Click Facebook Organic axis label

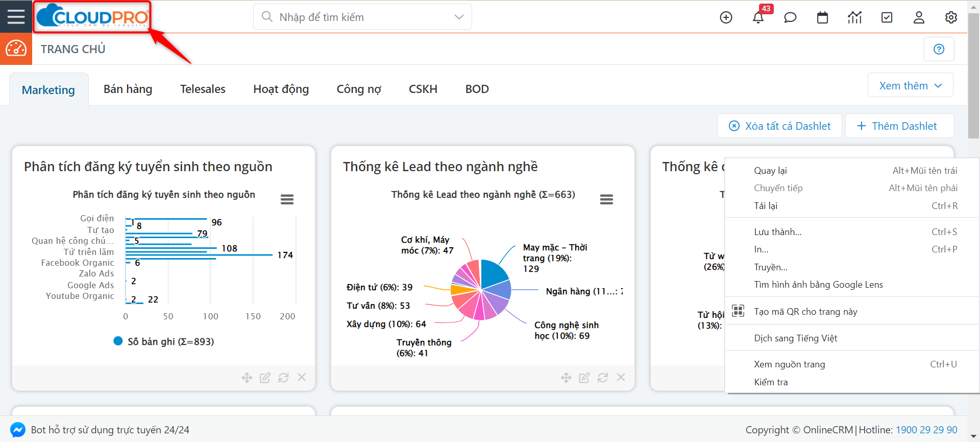click(x=78, y=263)
